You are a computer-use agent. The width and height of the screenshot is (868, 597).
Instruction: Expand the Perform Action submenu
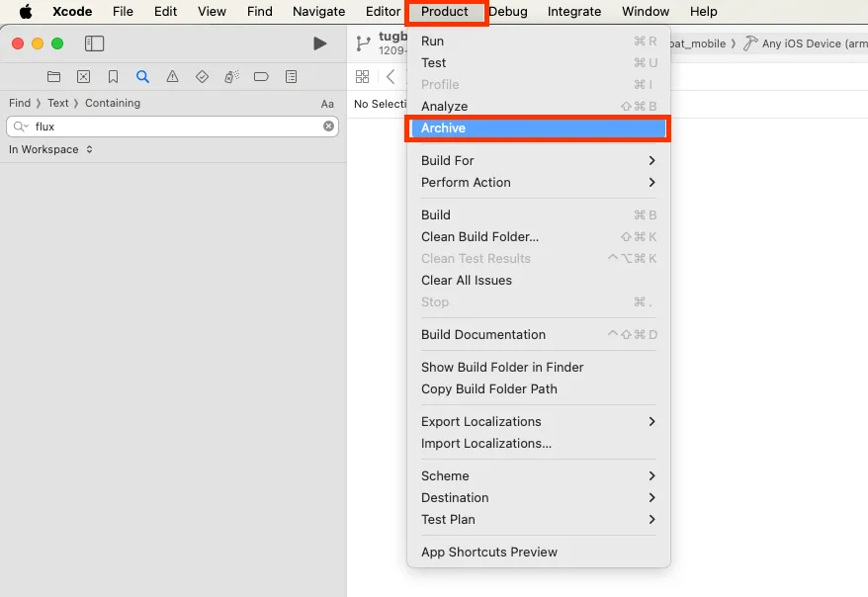click(x=539, y=183)
